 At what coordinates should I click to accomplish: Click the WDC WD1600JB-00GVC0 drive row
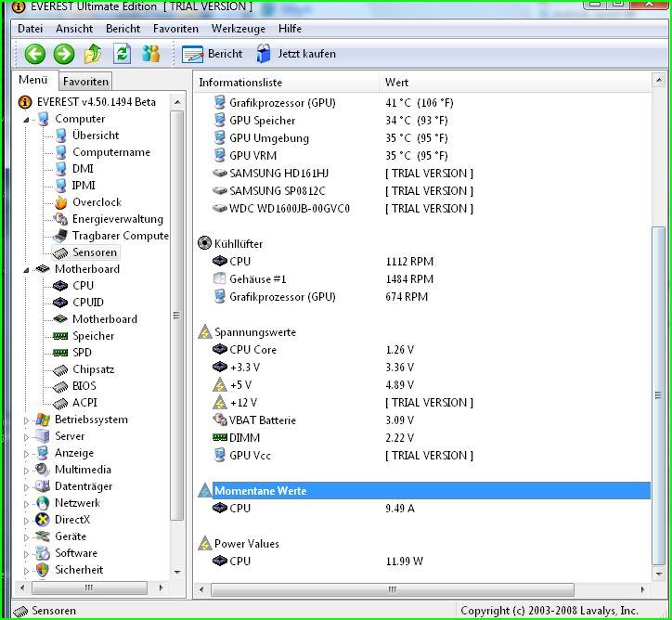tap(422, 209)
